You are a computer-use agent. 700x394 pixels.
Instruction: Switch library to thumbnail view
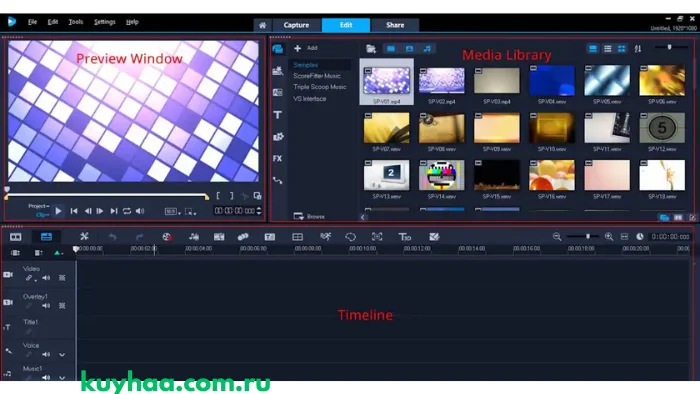point(621,49)
